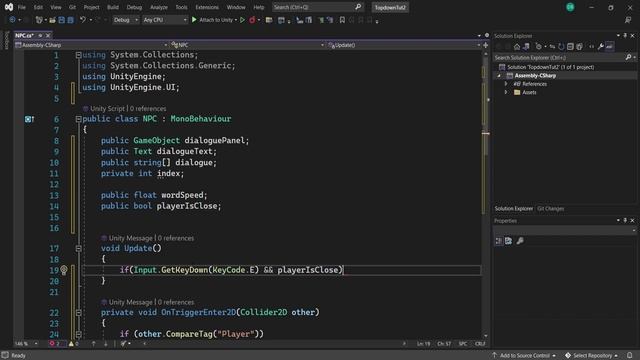Click Select Repository in status bar

tap(591, 356)
